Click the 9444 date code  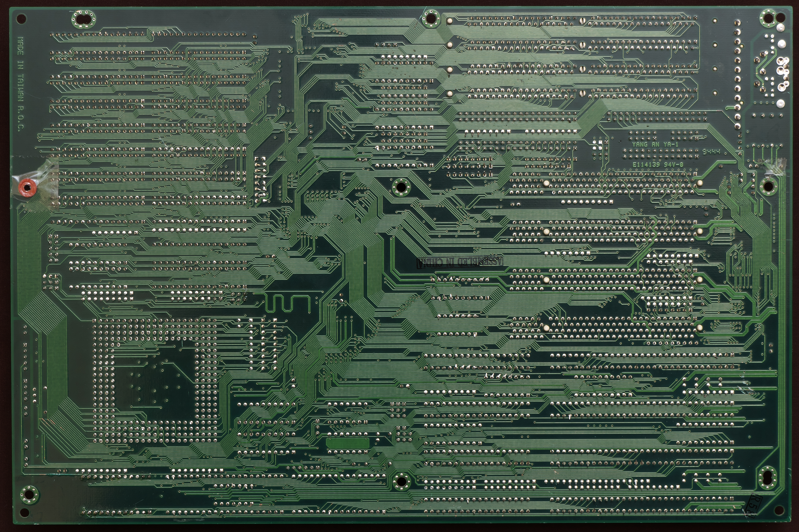point(711,151)
